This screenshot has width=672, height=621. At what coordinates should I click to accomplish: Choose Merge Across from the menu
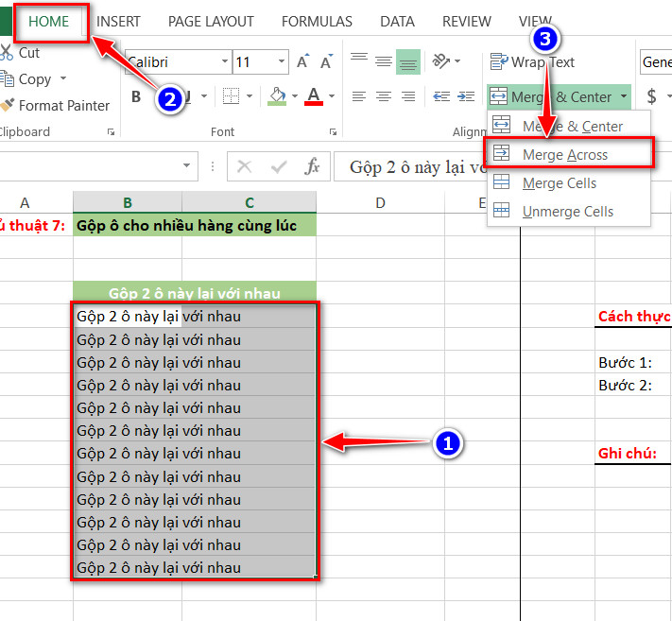(569, 154)
